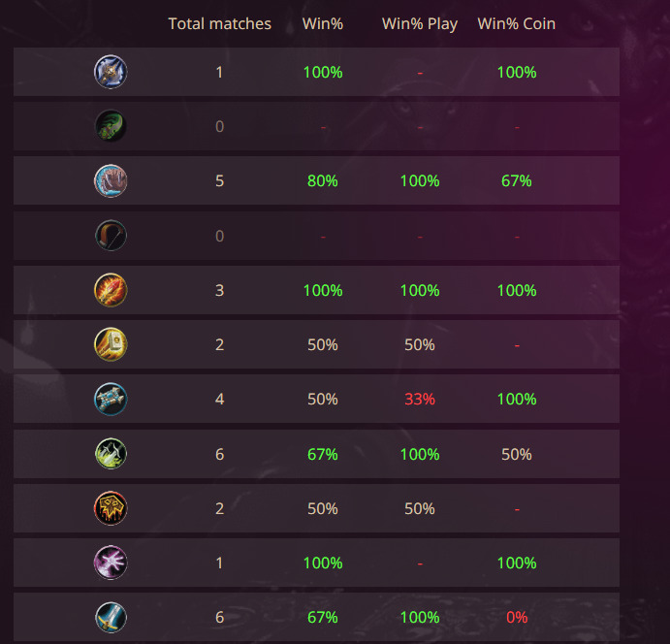
Task: Sort by Total matches column header
Action: click(220, 23)
